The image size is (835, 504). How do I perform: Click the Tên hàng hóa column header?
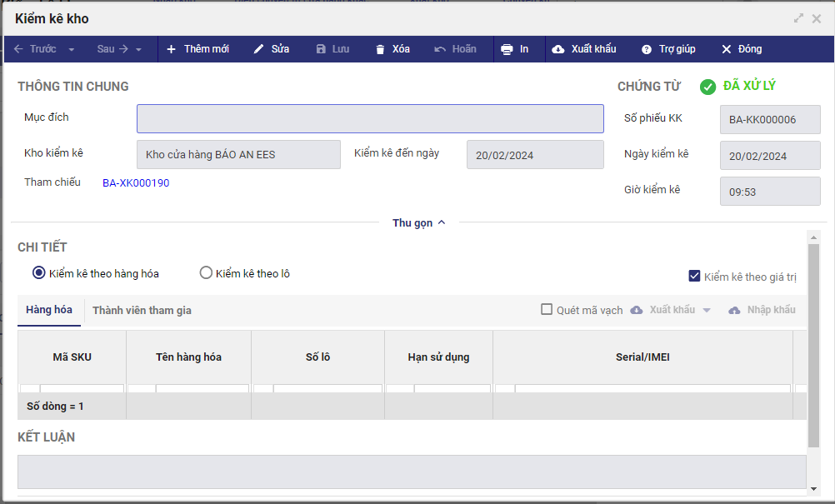(188, 357)
